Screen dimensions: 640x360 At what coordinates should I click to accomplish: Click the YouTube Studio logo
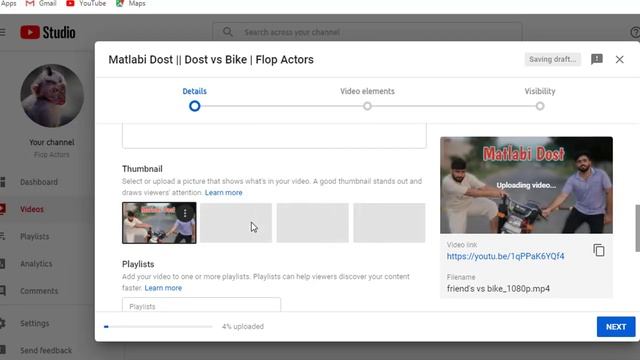tap(48, 32)
